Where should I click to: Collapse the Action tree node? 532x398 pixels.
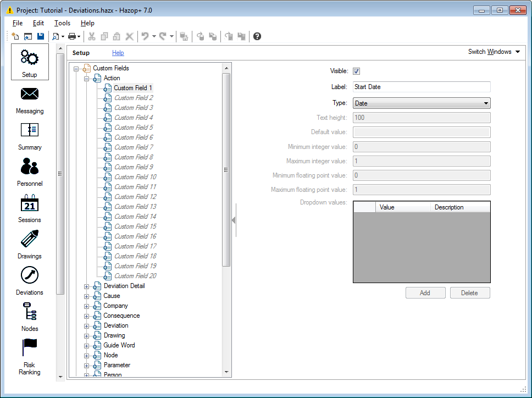[86, 79]
